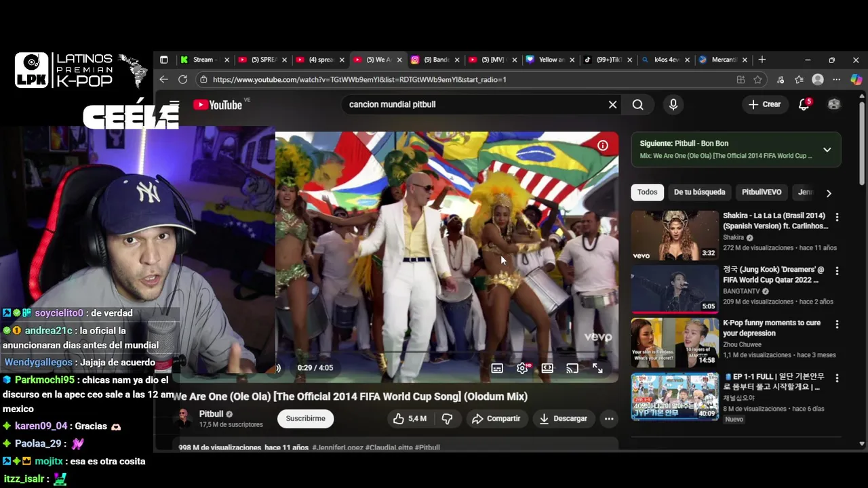Open browser extensions icon
The height and width of the screenshot is (488, 868).
[x=781, y=79]
